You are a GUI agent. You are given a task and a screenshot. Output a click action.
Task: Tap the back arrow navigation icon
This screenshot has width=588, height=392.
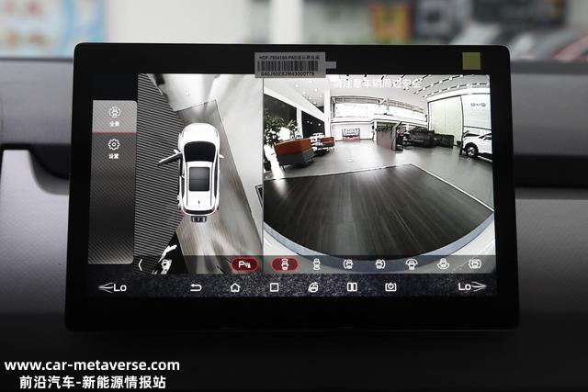coord(196,287)
